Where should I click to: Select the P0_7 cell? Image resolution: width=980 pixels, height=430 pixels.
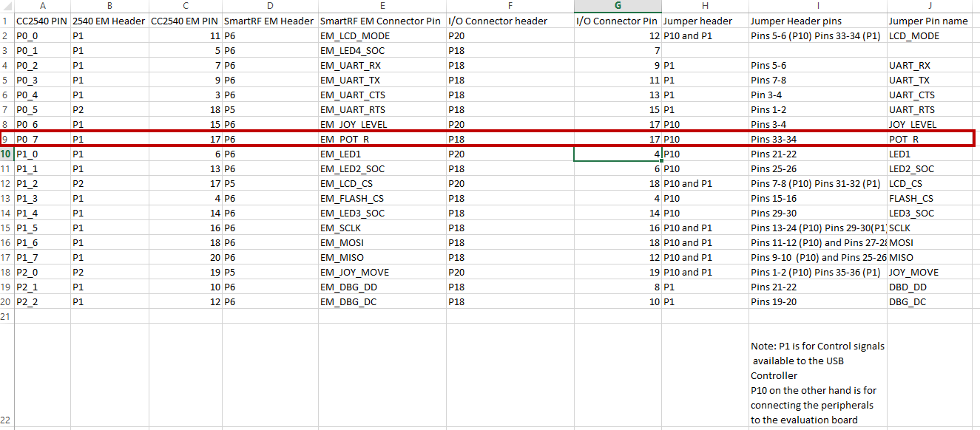[42, 139]
